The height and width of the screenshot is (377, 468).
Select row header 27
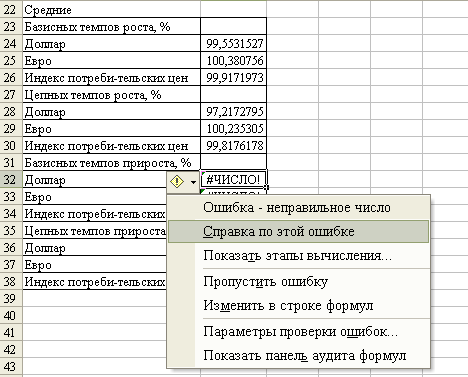coord(11,95)
